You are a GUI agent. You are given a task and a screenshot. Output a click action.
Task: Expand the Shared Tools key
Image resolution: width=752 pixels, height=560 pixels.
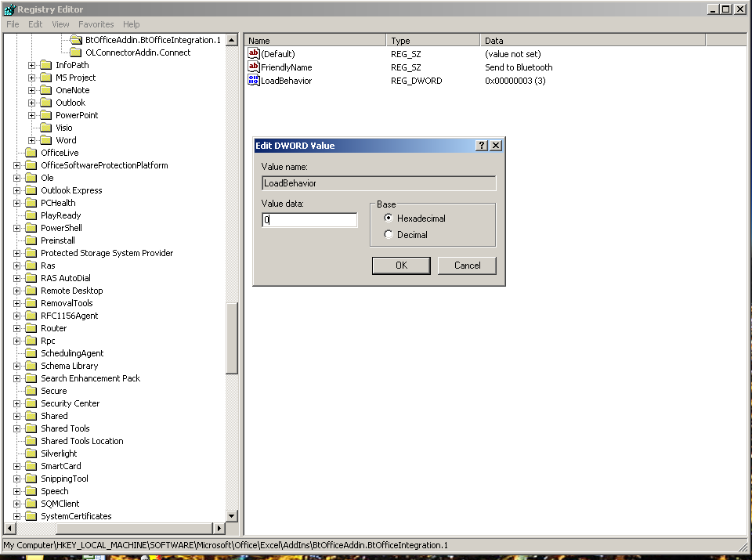(16, 428)
